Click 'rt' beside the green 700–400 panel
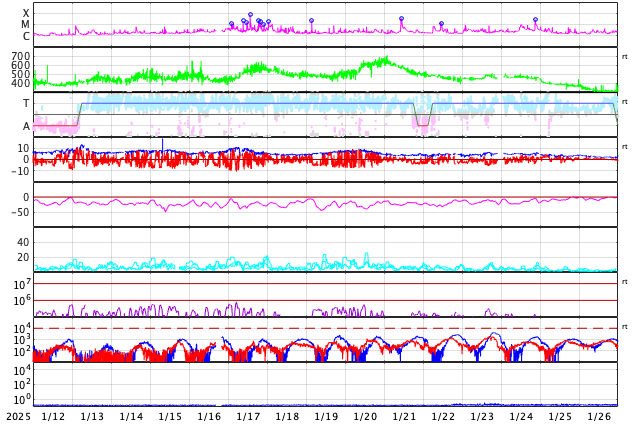The height and width of the screenshot is (424, 634). pos(625,57)
